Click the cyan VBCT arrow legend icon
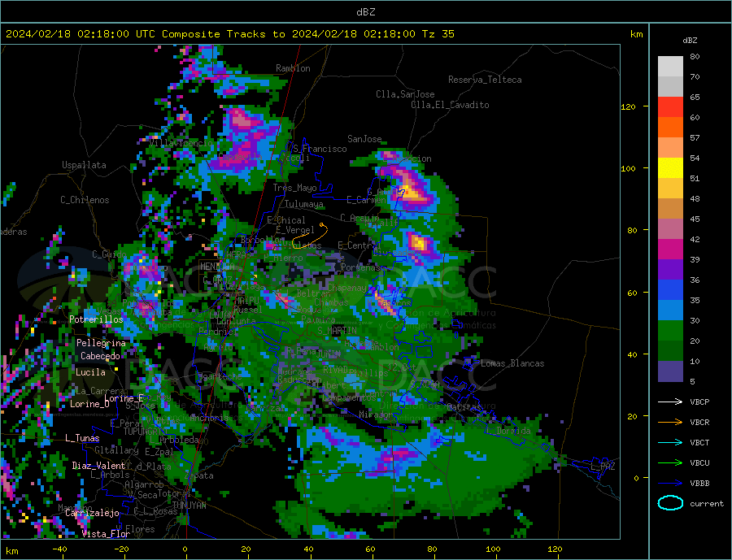732x560 pixels. click(670, 442)
